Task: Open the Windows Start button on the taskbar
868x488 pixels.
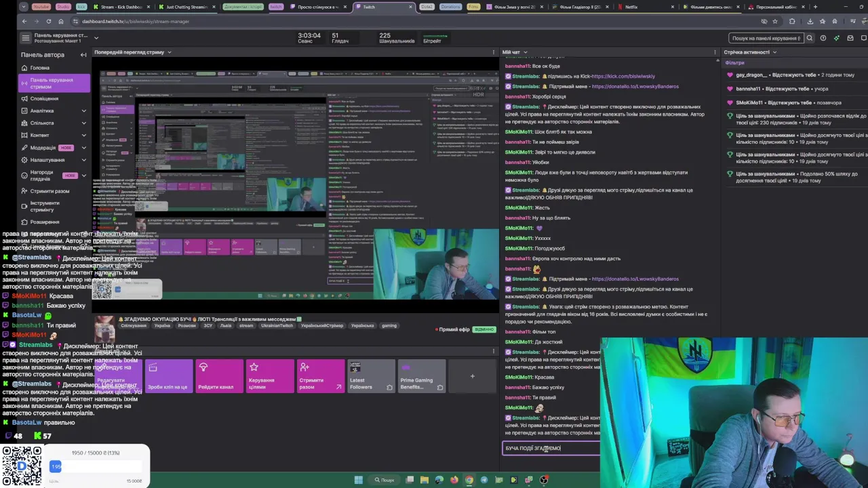Action: point(358,480)
